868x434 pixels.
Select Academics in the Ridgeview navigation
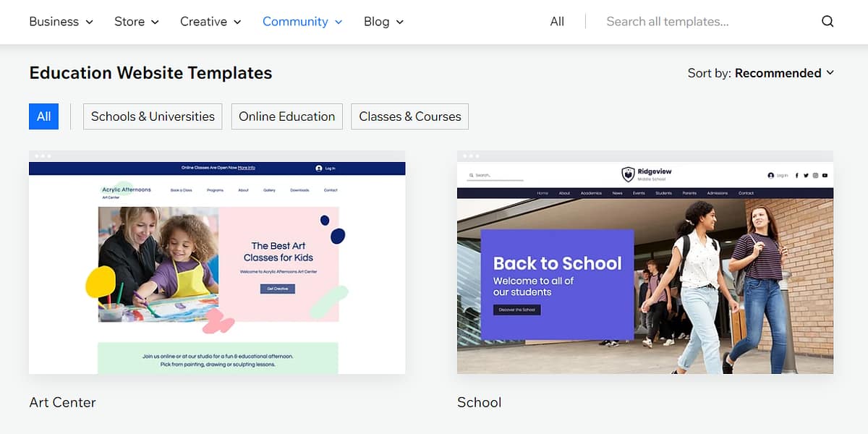(x=592, y=192)
